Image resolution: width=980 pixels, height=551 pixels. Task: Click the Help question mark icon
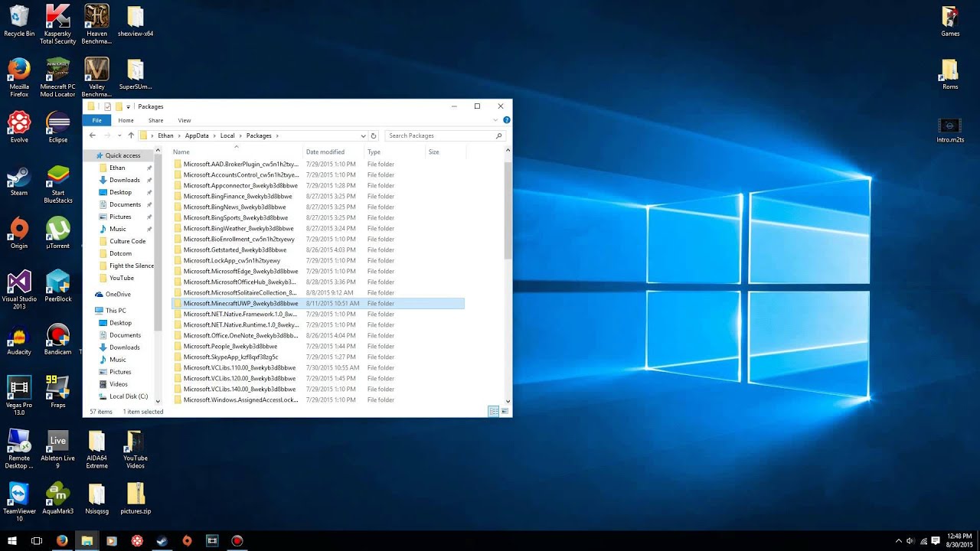(x=507, y=120)
